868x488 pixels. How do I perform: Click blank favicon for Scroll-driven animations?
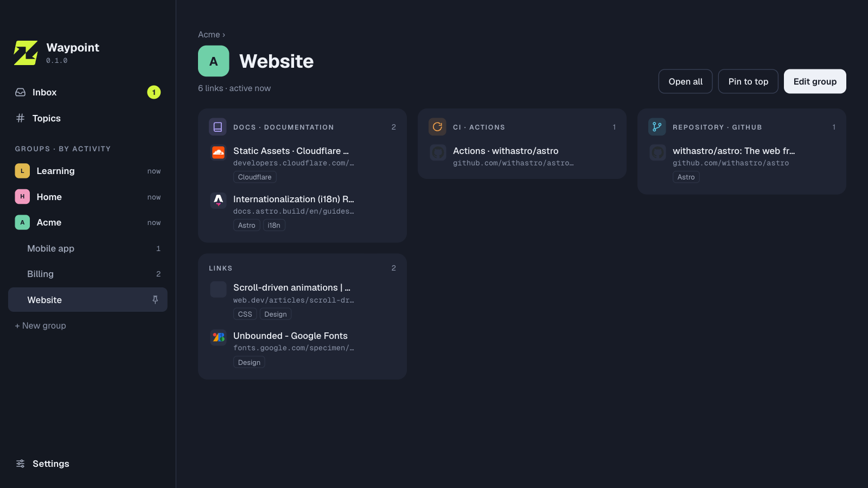(x=219, y=290)
